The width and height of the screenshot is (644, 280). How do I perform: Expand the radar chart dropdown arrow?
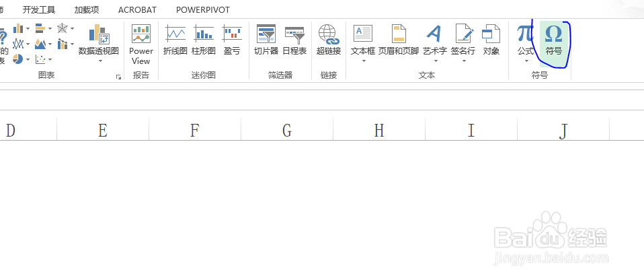pos(73,28)
